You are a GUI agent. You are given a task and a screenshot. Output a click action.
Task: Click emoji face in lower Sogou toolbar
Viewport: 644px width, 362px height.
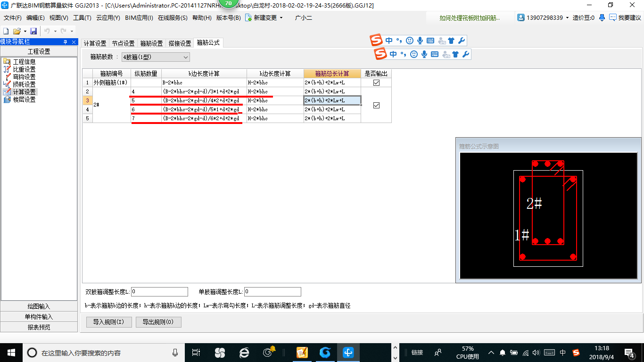point(414,54)
